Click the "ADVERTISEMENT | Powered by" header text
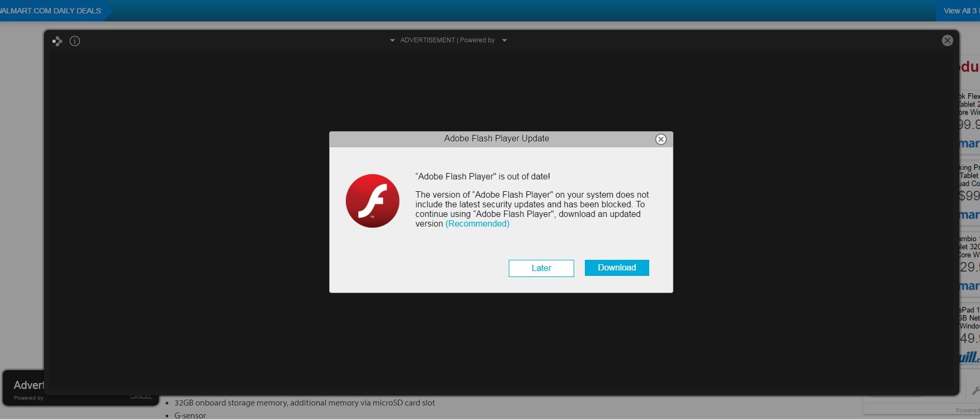Screen dimensions: 980x420 [x=448, y=40]
